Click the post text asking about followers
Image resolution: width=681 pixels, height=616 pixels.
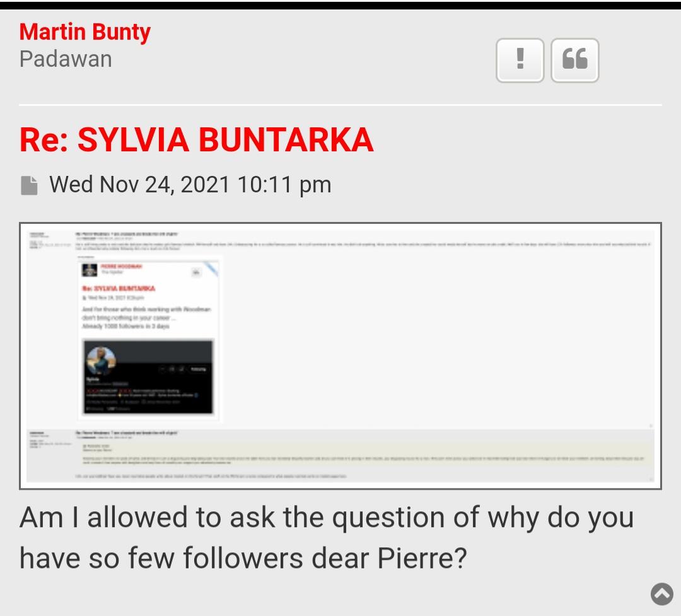(326, 537)
